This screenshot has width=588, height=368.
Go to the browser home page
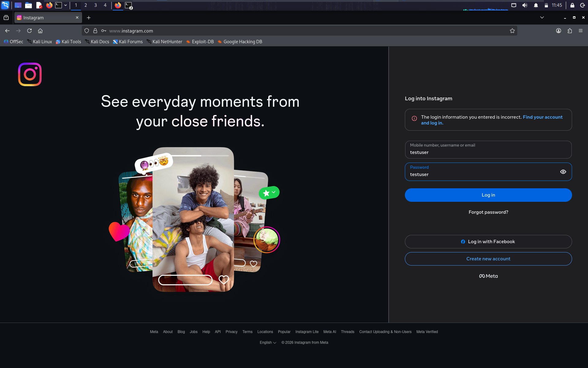pos(40,31)
